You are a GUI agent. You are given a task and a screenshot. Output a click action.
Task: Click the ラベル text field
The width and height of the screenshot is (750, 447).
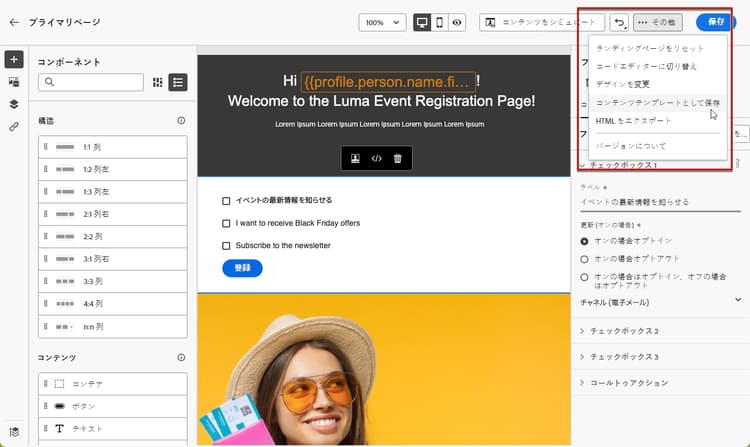click(661, 202)
